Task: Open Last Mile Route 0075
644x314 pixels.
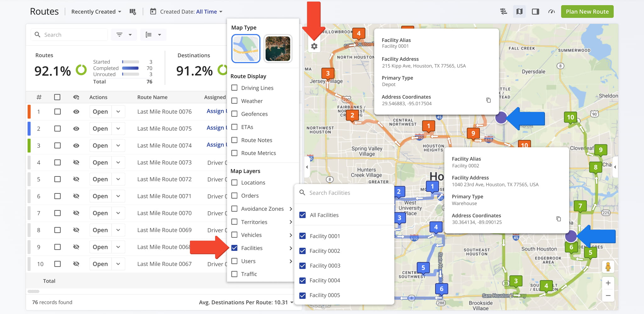Action: pyautogui.click(x=100, y=129)
